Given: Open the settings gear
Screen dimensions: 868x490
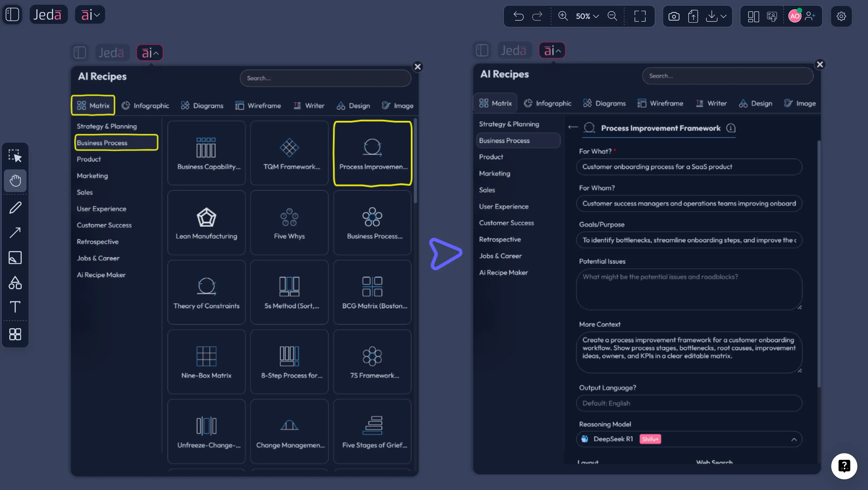Looking at the screenshot, I should (x=841, y=16).
